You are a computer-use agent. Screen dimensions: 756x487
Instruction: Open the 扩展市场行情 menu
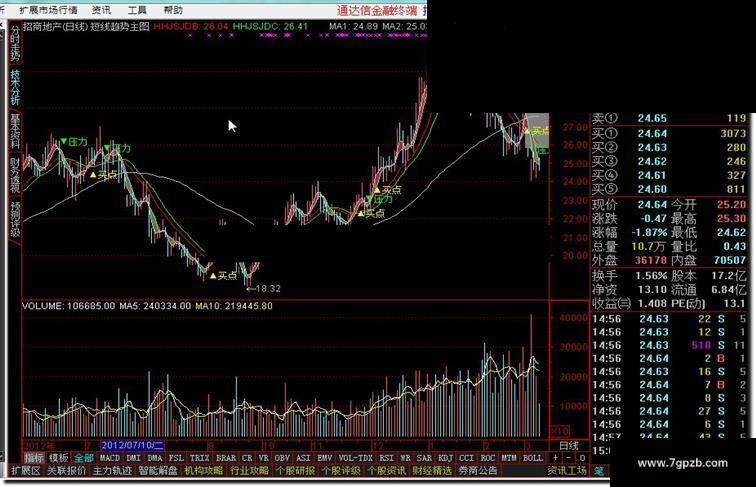[x=48, y=10]
